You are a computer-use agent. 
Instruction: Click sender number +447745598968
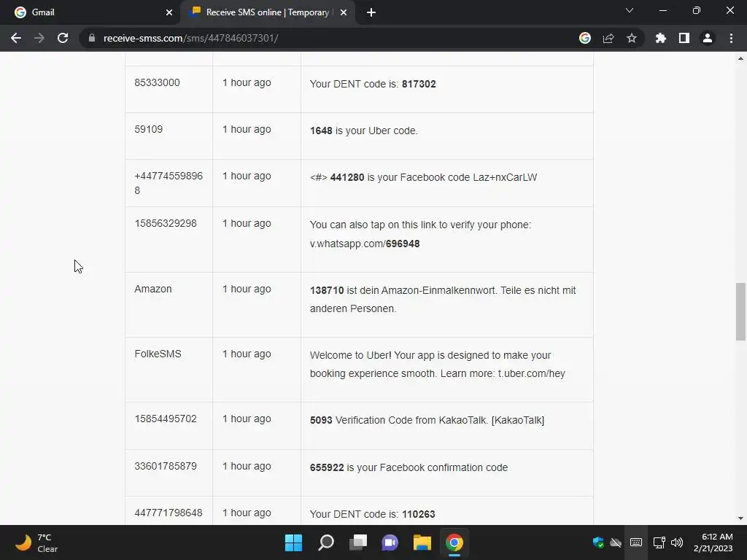click(x=169, y=183)
